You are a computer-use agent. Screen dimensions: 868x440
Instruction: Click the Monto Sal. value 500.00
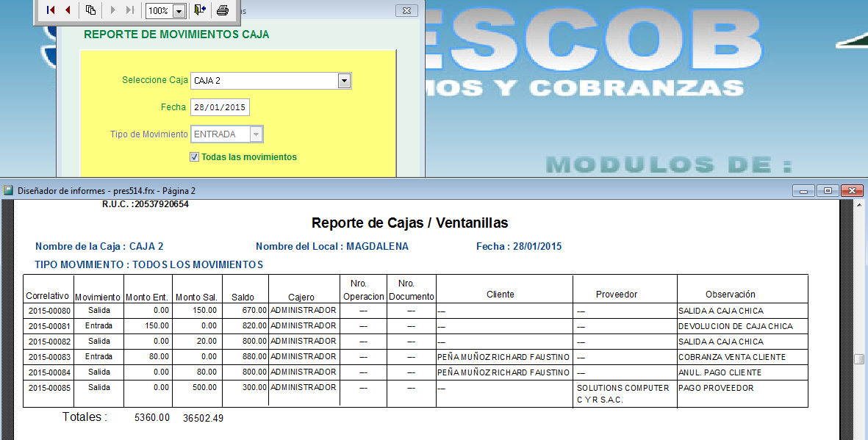tap(205, 388)
